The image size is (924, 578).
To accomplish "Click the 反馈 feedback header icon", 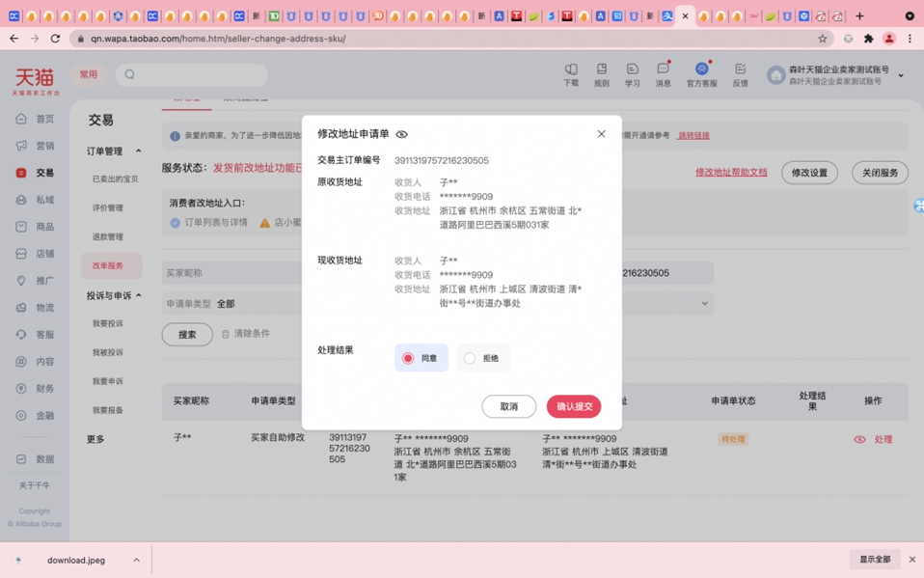I will (740, 75).
